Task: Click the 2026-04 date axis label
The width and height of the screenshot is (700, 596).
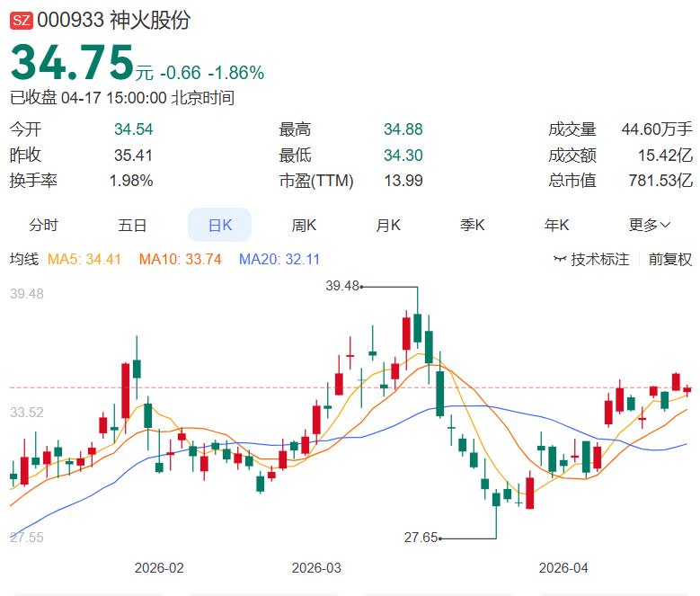Action: click(563, 568)
